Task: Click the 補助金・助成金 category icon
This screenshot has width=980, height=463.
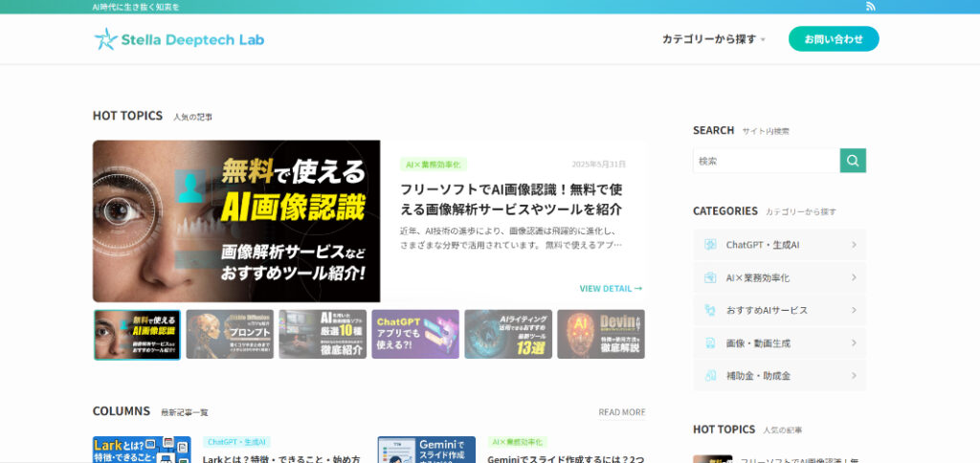Action: coord(710,375)
